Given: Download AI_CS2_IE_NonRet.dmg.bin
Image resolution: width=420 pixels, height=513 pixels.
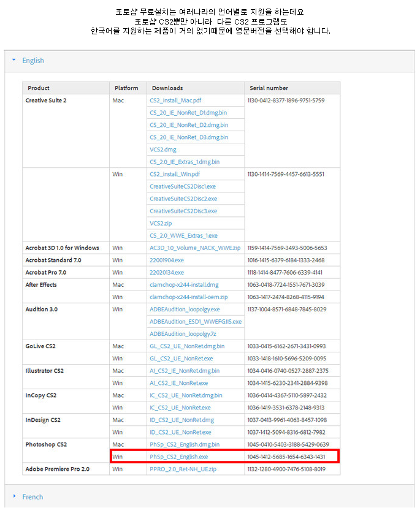Looking at the screenshot, I should [185, 371].
